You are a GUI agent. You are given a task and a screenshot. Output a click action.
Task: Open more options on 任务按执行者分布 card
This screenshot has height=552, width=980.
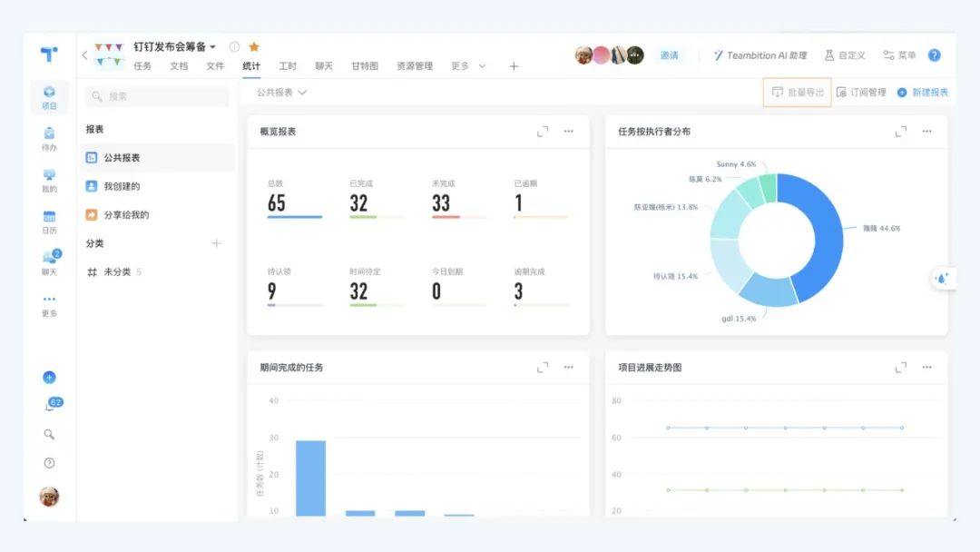tap(926, 132)
